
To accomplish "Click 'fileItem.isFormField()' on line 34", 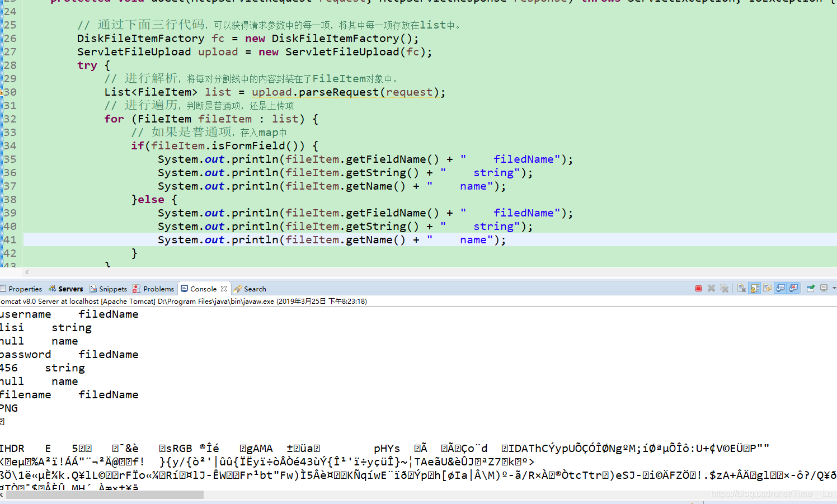I will [x=228, y=146].
